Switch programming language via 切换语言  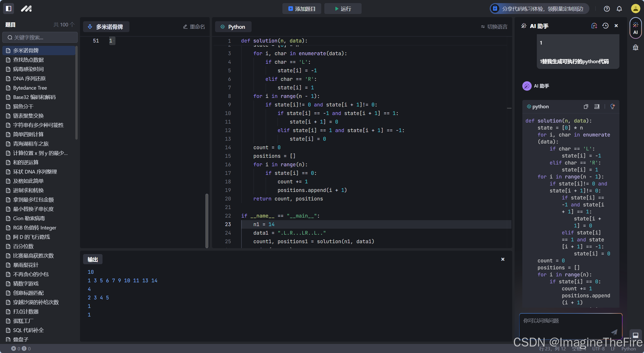tap(494, 27)
